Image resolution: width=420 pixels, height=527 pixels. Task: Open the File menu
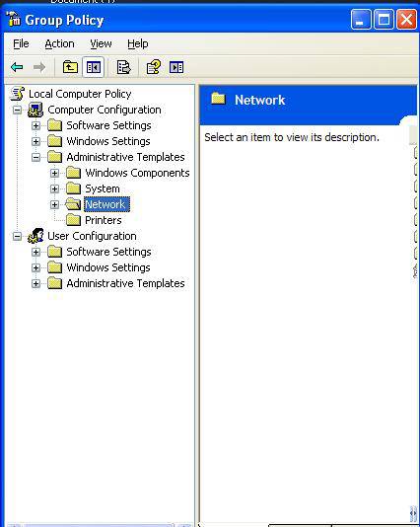pyautogui.click(x=21, y=43)
